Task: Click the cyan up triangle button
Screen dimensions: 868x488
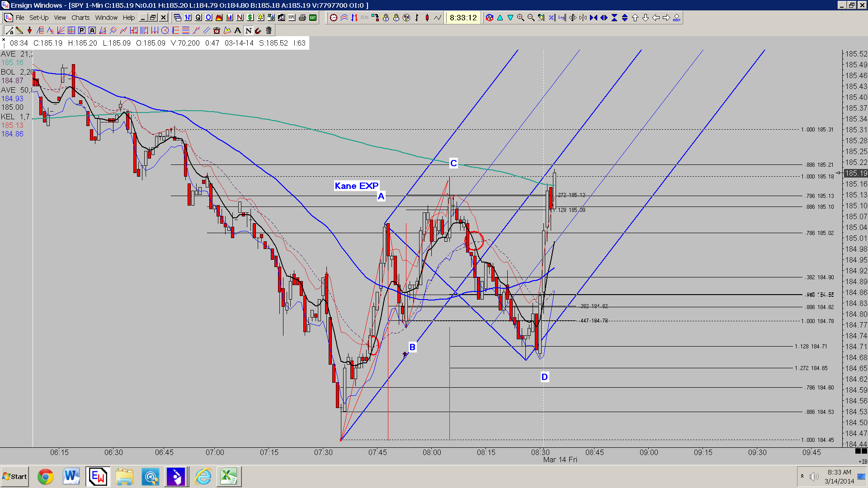Action: pos(500,18)
